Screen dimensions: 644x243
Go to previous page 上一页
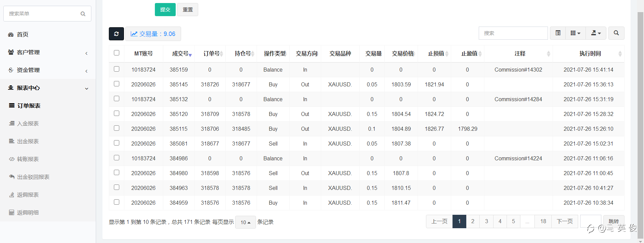tap(439, 221)
